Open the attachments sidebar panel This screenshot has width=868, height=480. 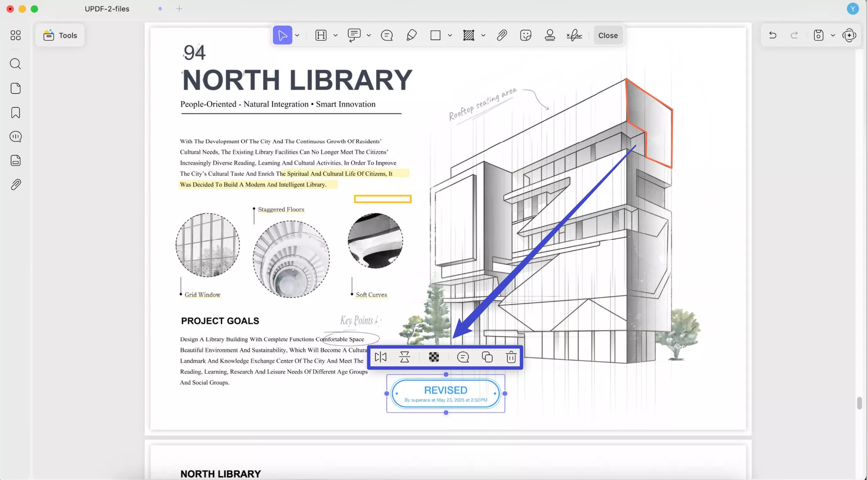(x=16, y=185)
